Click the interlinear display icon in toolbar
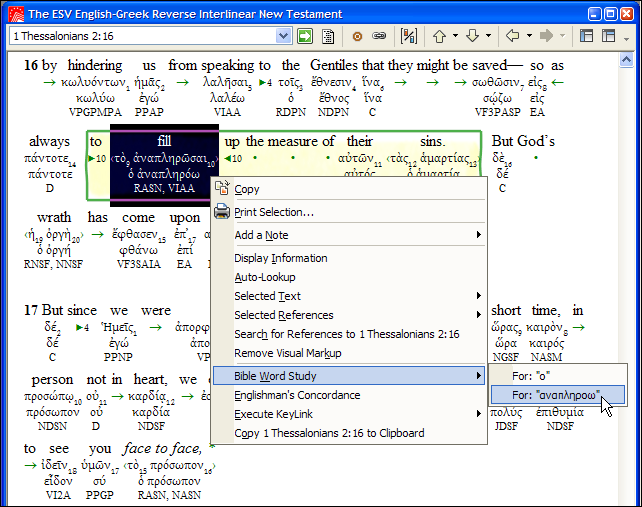 (x=409, y=36)
